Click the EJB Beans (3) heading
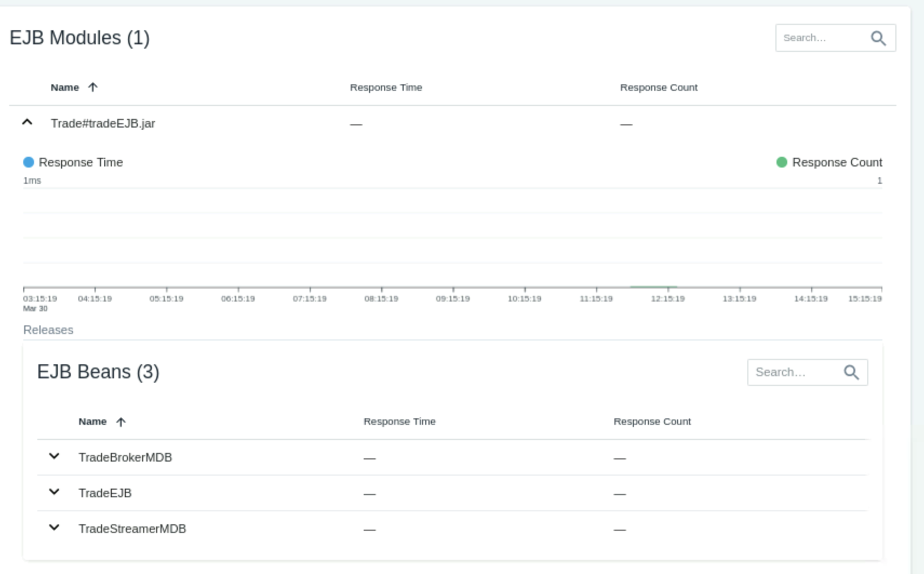This screenshot has width=924, height=574. pos(98,372)
